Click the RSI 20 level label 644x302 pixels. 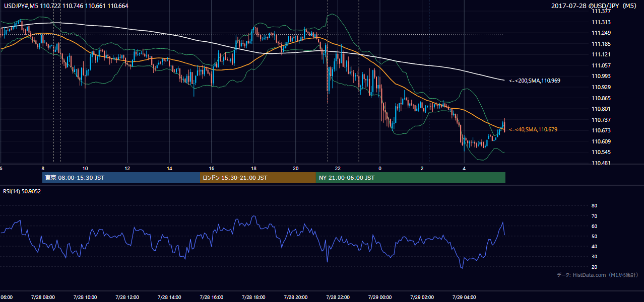[x=594, y=267]
